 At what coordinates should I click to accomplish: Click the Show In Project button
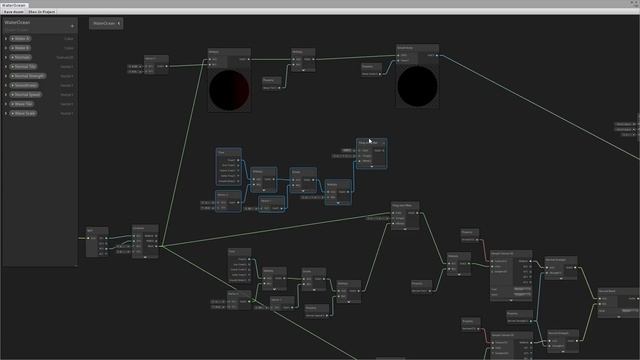(x=42, y=12)
